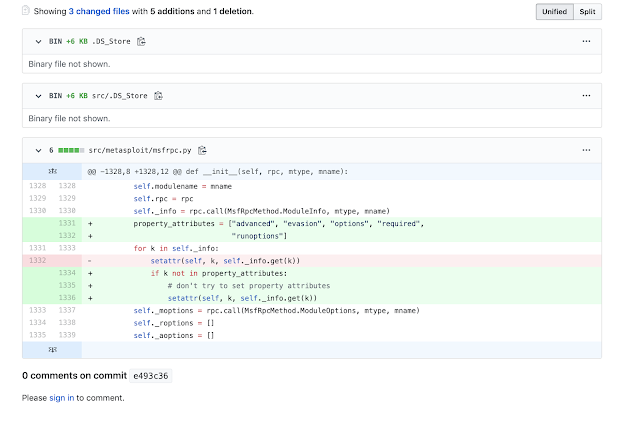640x422 pixels.
Task: Open the options menu for src/.DS_Store
Action: coord(586,96)
